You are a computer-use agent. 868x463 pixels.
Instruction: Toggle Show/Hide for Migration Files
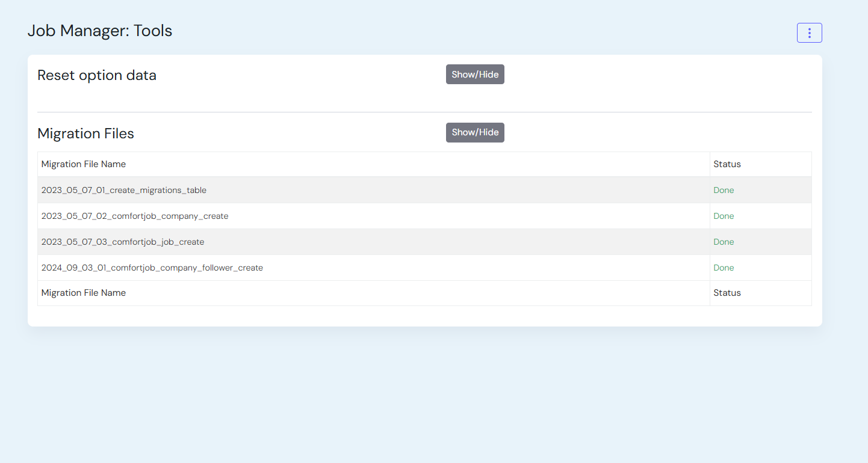[475, 132]
